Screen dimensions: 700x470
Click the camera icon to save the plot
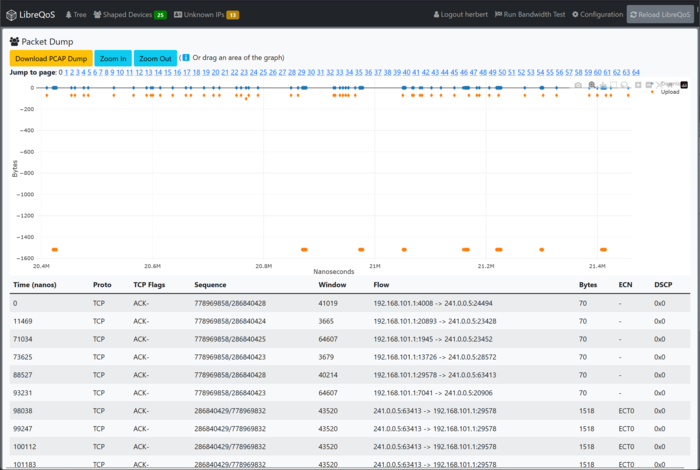click(578, 85)
